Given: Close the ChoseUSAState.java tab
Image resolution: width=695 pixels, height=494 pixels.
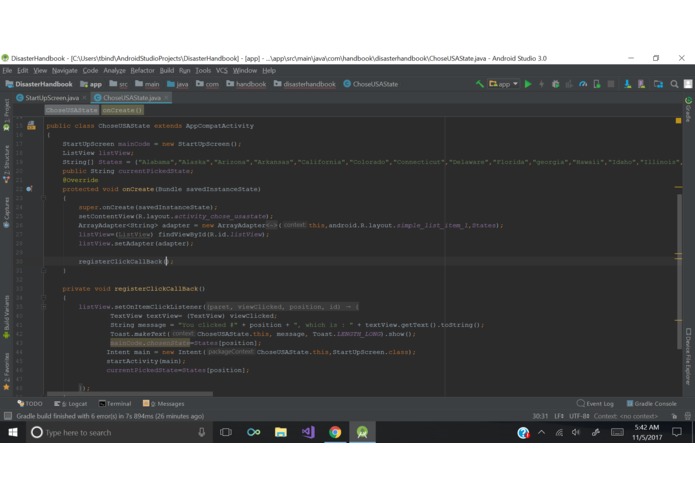Looking at the screenshot, I should coord(166,98).
